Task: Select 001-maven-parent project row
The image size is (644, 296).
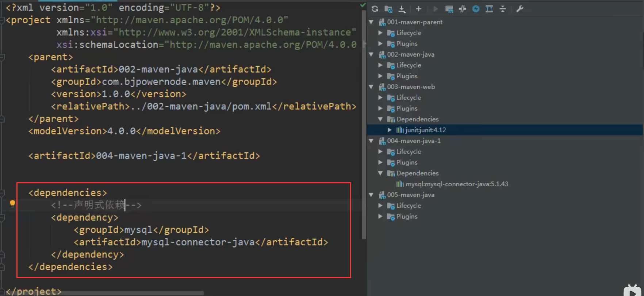Action: (x=505, y=22)
